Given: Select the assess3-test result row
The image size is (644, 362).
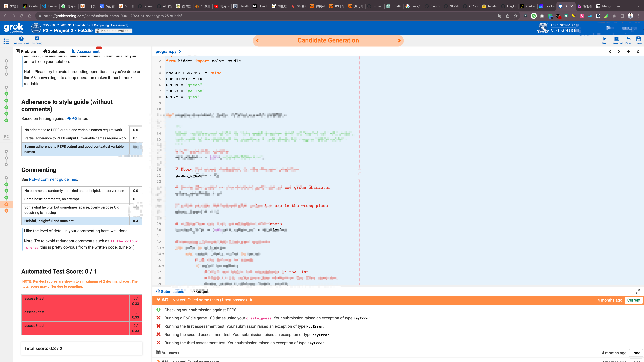Looking at the screenshot, I should [x=82, y=328].
